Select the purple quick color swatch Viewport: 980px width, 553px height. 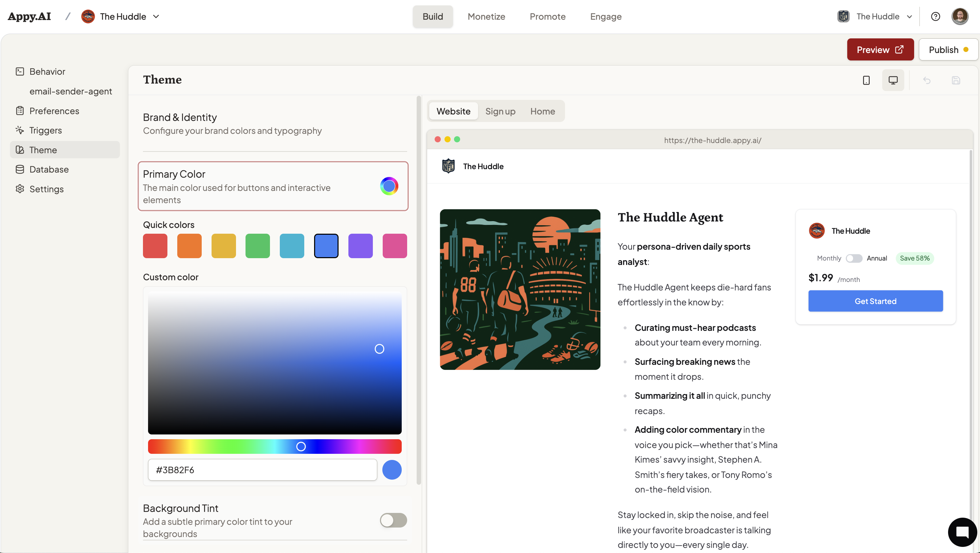[360, 246]
